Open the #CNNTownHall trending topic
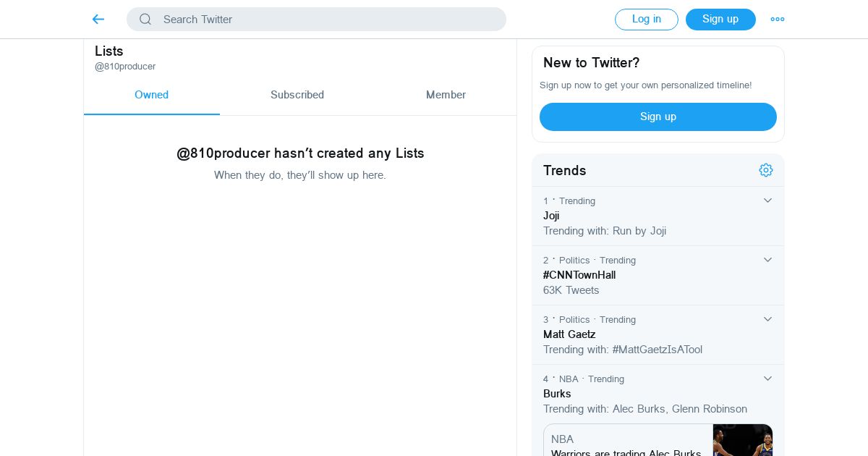 [579, 275]
